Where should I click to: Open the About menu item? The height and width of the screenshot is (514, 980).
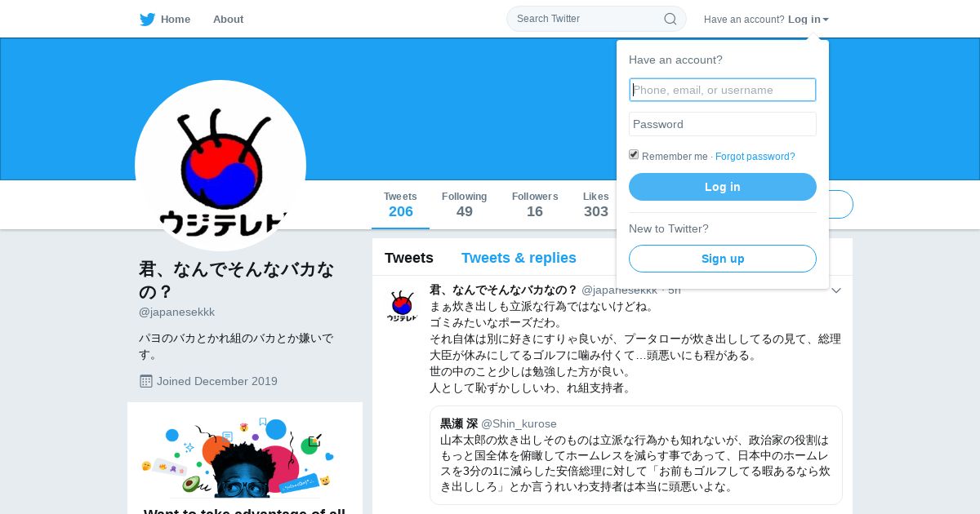228,20
